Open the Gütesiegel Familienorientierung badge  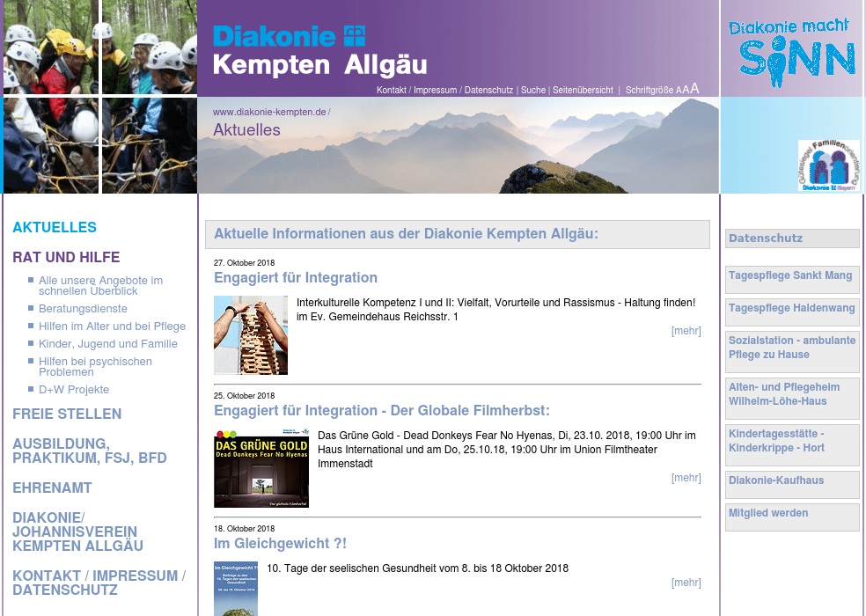point(828,165)
